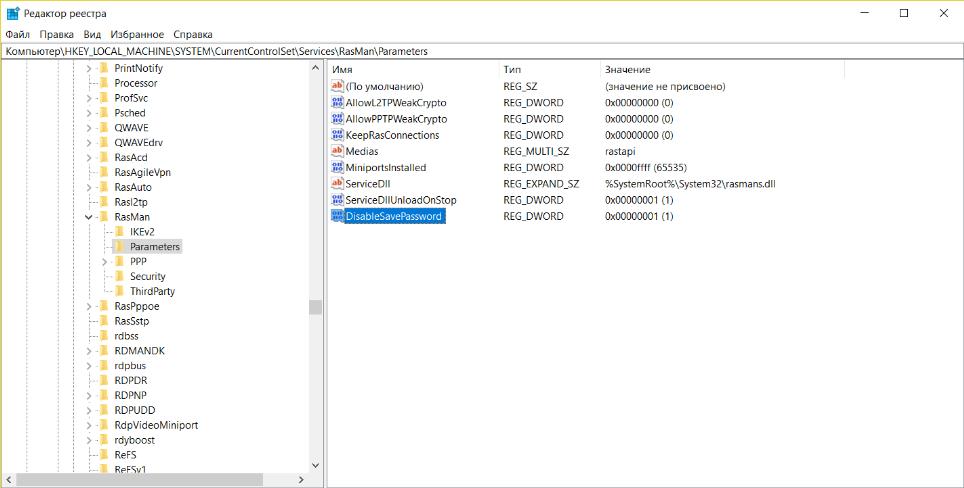Screen dimensions: 964x488
Task: Select the RasAgileVpn key
Action: click(x=143, y=172)
